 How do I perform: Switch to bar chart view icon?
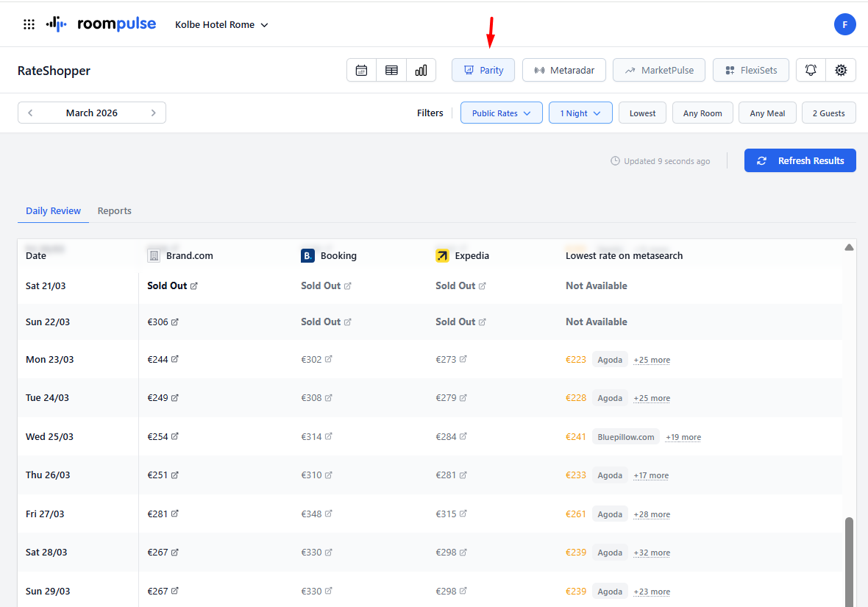click(x=421, y=71)
